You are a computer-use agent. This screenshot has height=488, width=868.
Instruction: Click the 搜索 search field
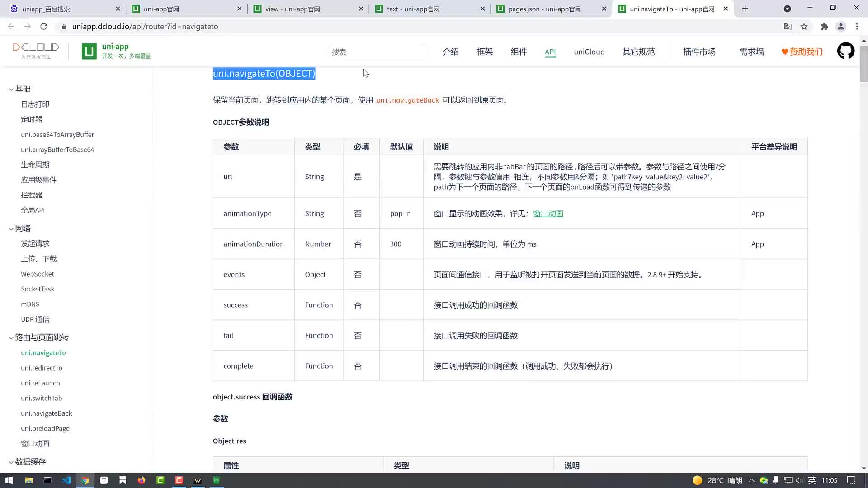coord(378,52)
